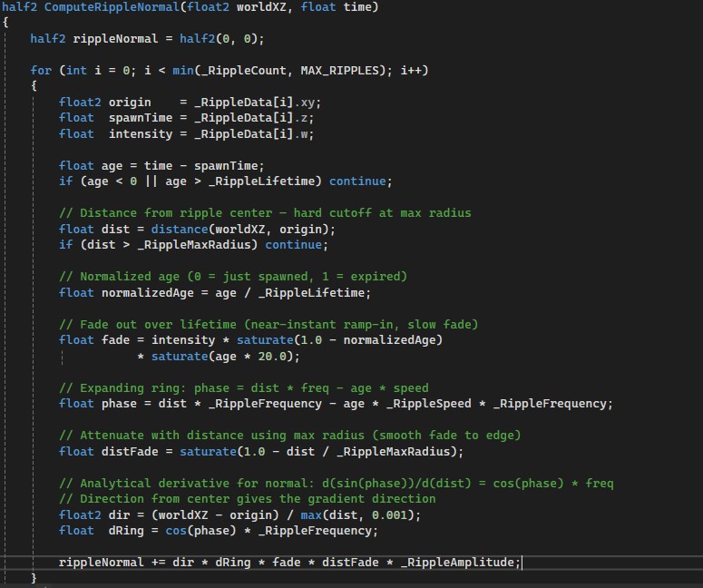Click the += operator after rippleNormal
Screen dimensions: 703x588
[158, 563]
